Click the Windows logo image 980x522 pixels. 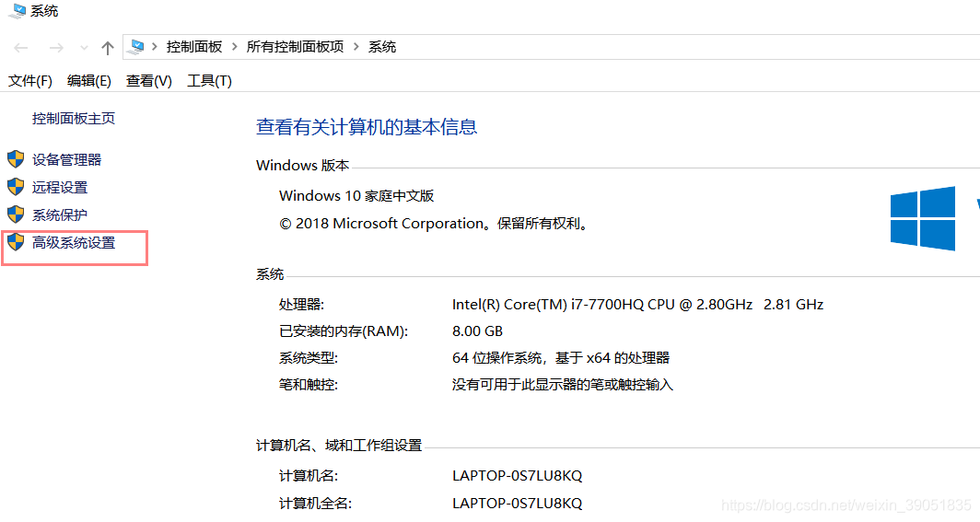tap(923, 218)
